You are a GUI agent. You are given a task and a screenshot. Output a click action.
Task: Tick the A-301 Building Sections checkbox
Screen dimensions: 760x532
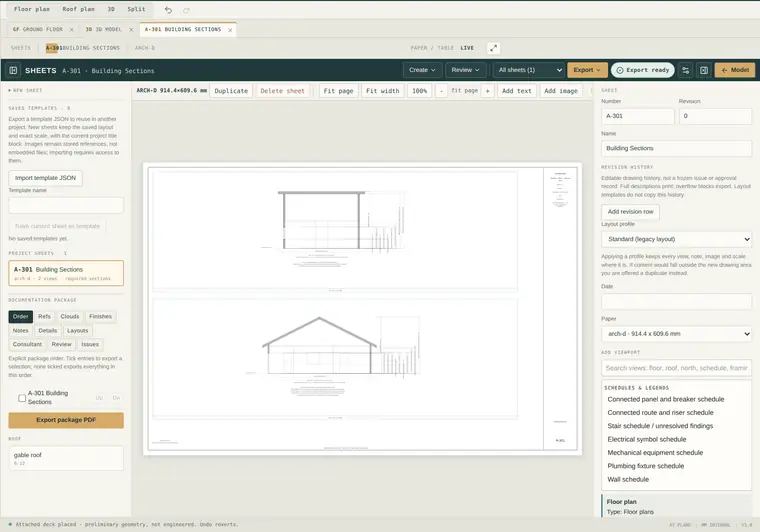click(22, 398)
